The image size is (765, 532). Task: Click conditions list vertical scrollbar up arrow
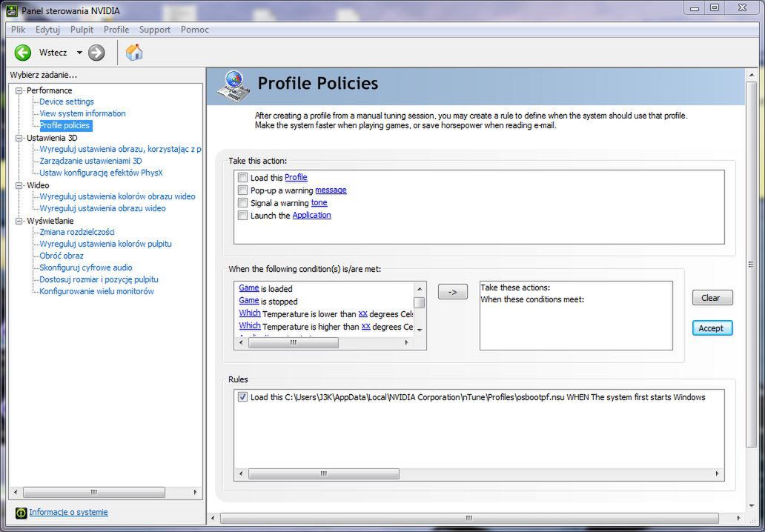click(x=420, y=287)
